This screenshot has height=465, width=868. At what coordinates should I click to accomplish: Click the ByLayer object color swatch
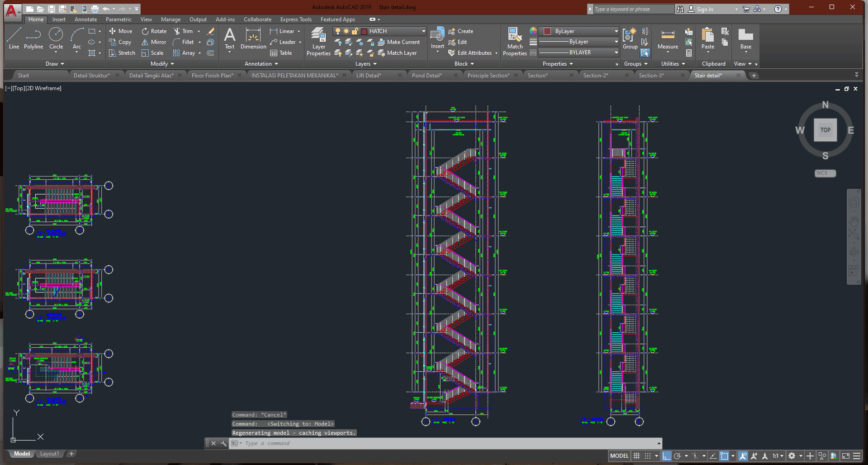(547, 31)
